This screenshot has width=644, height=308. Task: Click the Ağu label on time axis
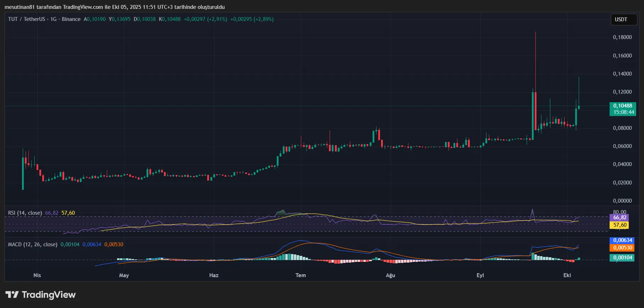(x=390, y=275)
